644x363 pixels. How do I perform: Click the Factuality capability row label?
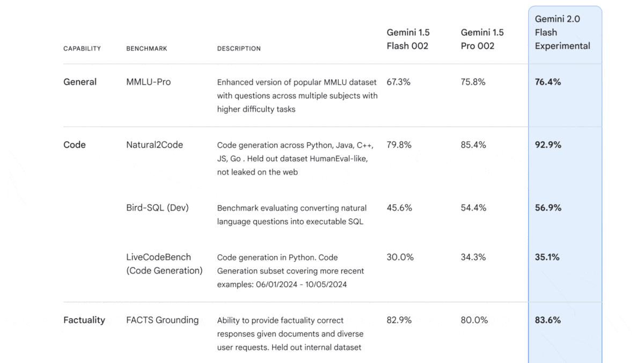pos(84,320)
